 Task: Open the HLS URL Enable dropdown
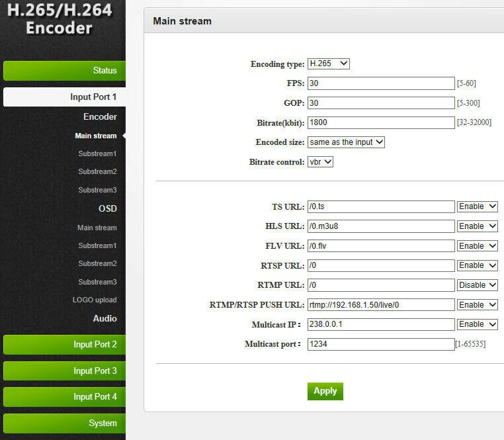pyautogui.click(x=478, y=226)
